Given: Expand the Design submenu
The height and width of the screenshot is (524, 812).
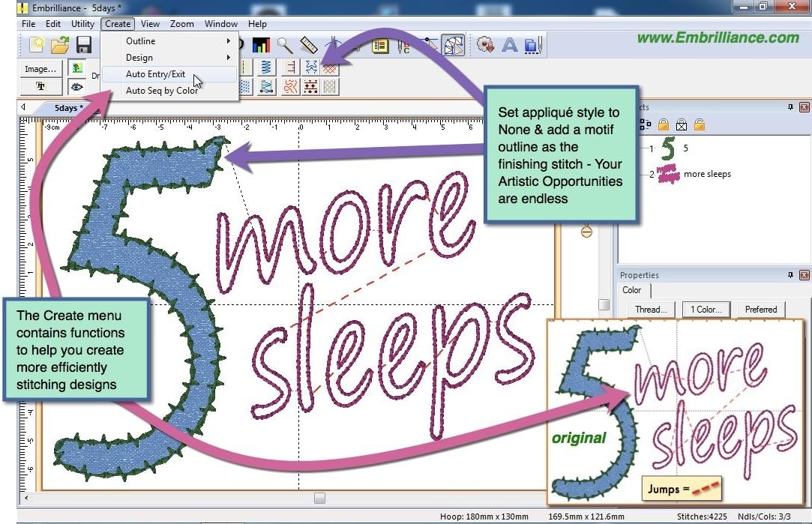Looking at the screenshot, I should click(x=170, y=58).
